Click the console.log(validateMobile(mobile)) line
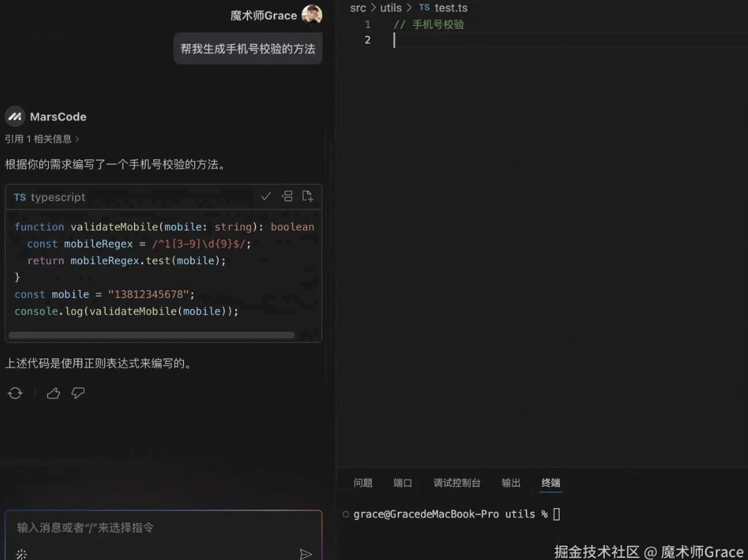The height and width of the screenshot is (560, 748). (127, 311)
